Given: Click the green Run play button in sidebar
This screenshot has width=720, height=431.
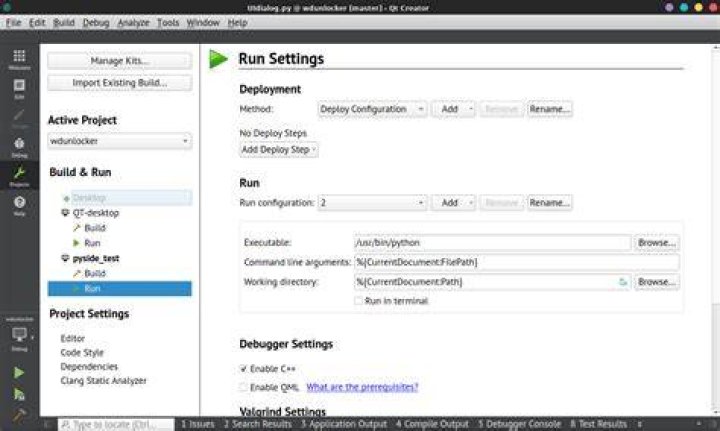Looking at the screenshot, I should click(19, 373).
